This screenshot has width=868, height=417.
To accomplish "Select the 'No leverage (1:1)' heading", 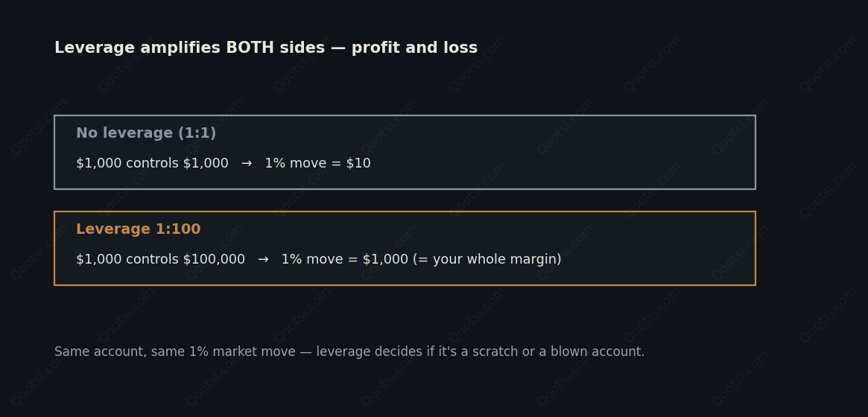I will [146, 133].
